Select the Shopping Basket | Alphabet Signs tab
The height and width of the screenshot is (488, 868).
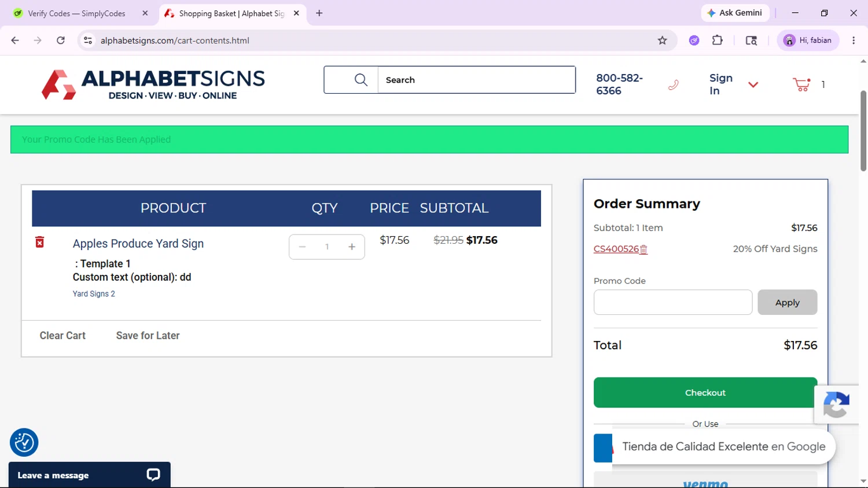click(x=231, y=13)
